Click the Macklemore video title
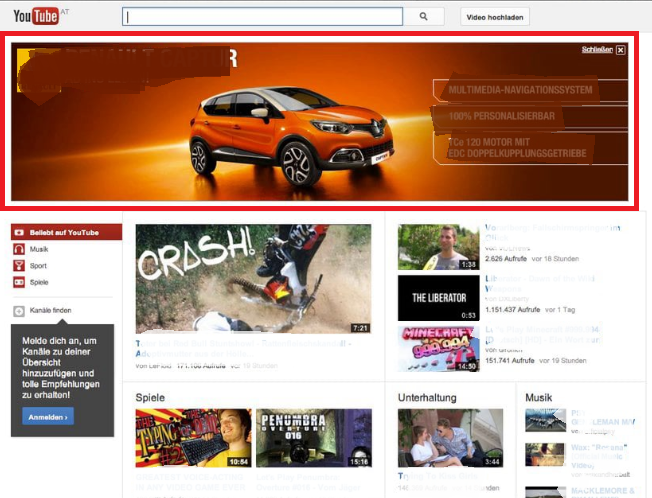 click(603, 493)
